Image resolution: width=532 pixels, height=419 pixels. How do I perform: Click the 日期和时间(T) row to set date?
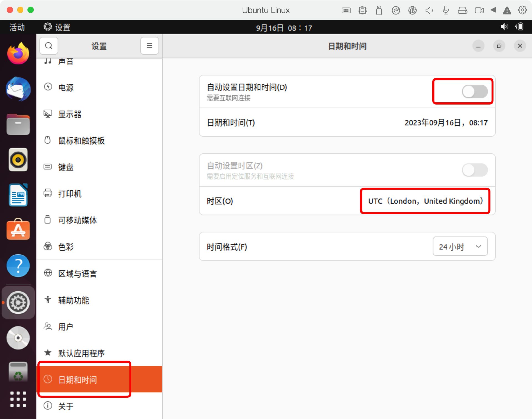(347, 123)
